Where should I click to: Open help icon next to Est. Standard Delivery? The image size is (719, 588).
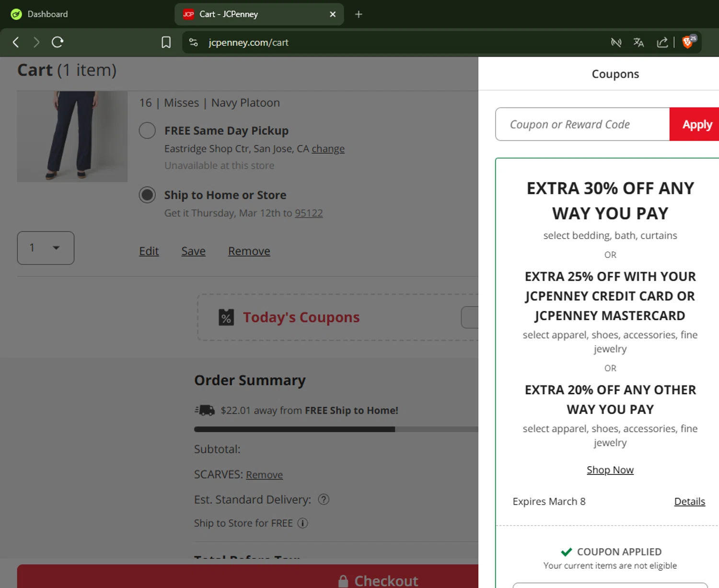click(x=324, y=499)
